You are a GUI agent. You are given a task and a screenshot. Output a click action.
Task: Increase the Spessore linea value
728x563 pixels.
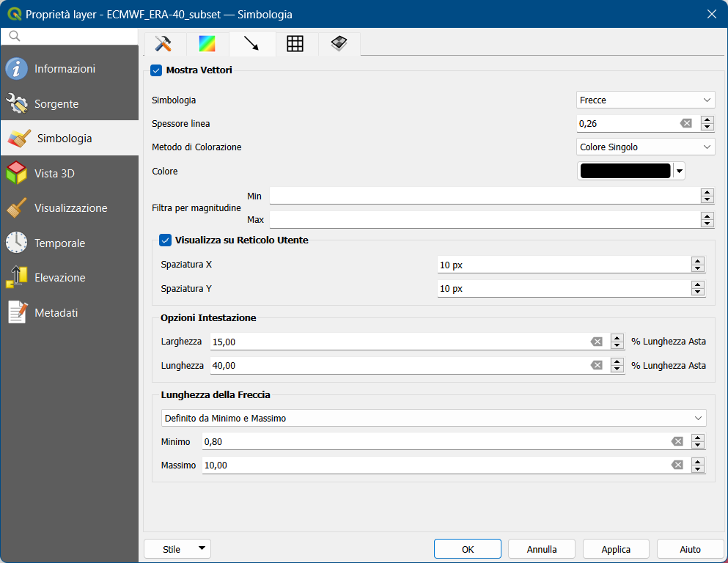[707, 119]
